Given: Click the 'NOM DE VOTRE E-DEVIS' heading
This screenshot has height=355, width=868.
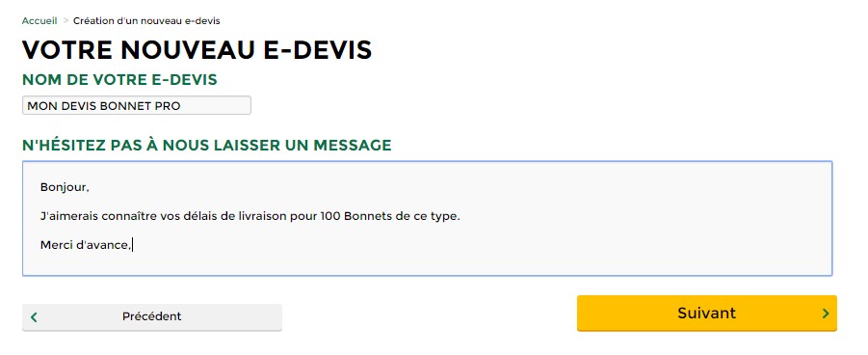Looking at the screenshot, I should click(x=119, y=80).
